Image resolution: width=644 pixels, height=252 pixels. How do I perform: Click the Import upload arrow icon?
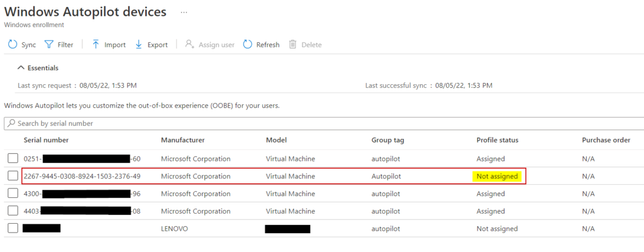[x=96, y=45]
